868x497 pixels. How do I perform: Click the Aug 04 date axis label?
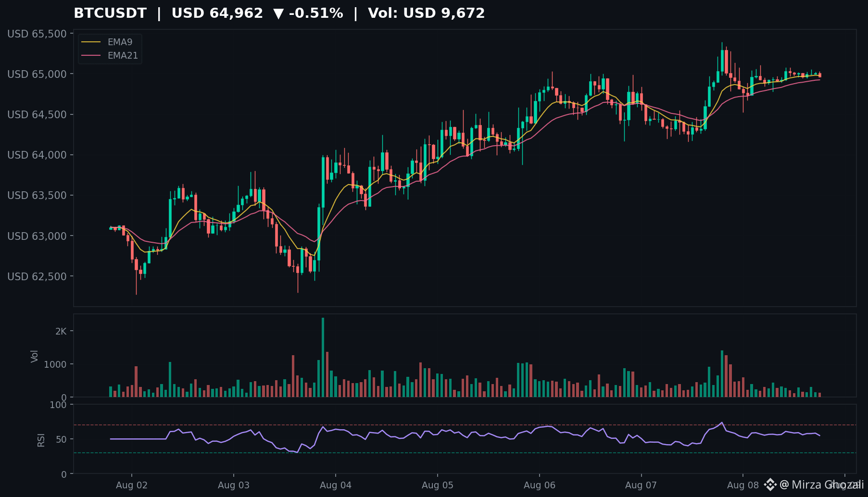(336, 485)
